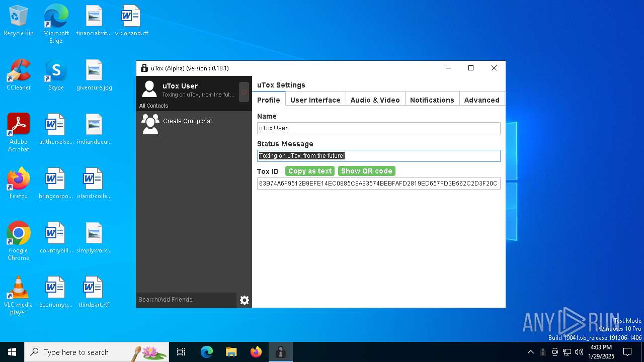Open Google Chrome desktop shortcut

pyautogui.click(x=19, y=241)
